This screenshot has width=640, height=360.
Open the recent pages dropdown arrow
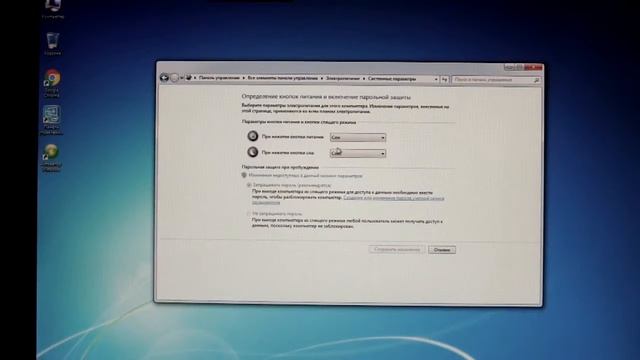(x=182, y=78)
